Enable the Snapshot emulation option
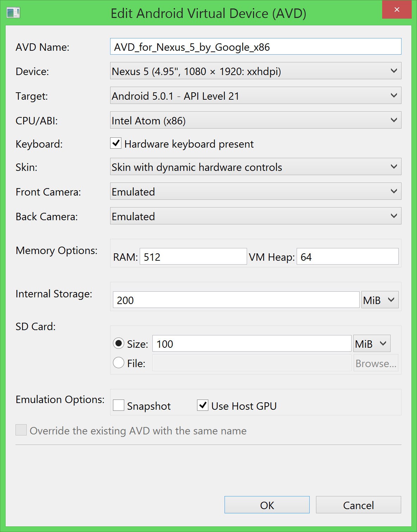This screenshot has height=532, width=417. 119,406
